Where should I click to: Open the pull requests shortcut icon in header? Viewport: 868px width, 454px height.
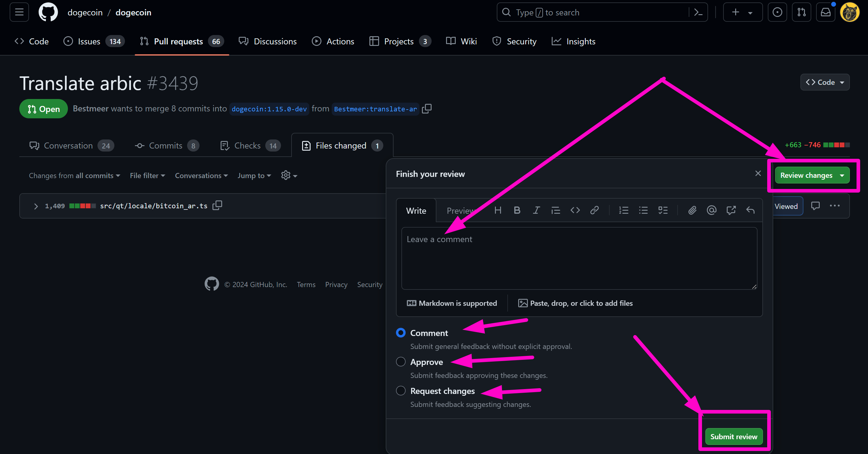pos(801,12)
